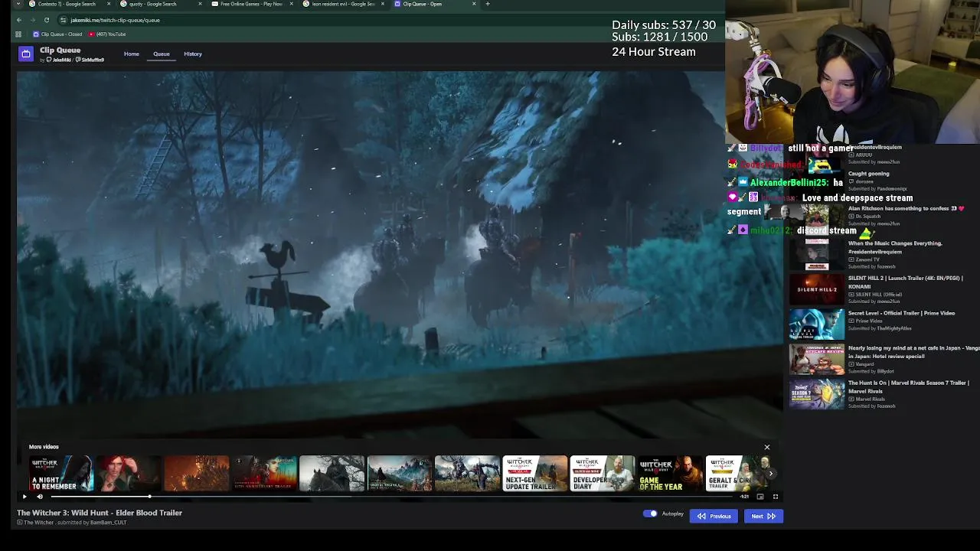Enter fullscreen on the video player
Viewport: 980px width, 551px height.
click(775, 497)
